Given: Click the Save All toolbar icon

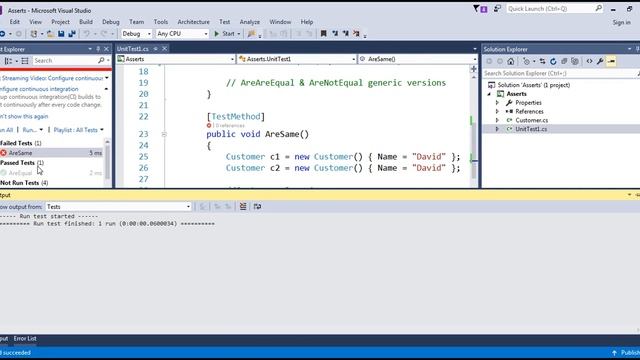Looking at the screenshot, I should (x=72, y=34).
